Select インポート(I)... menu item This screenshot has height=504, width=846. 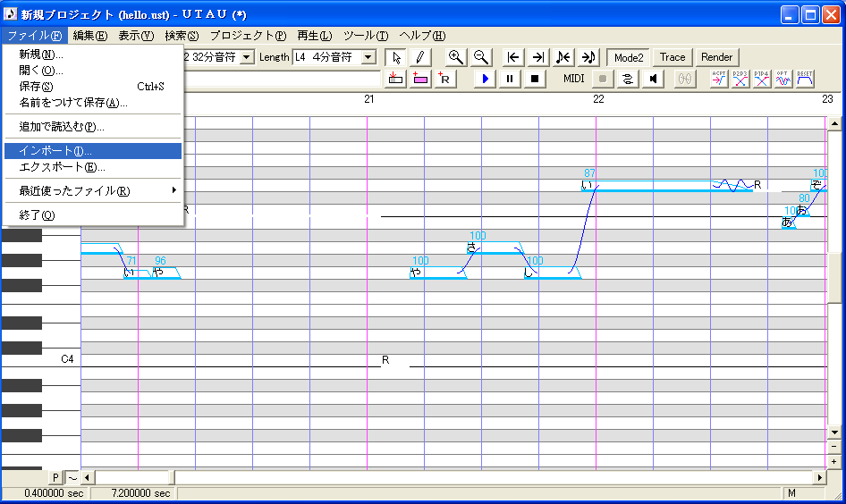93,151
